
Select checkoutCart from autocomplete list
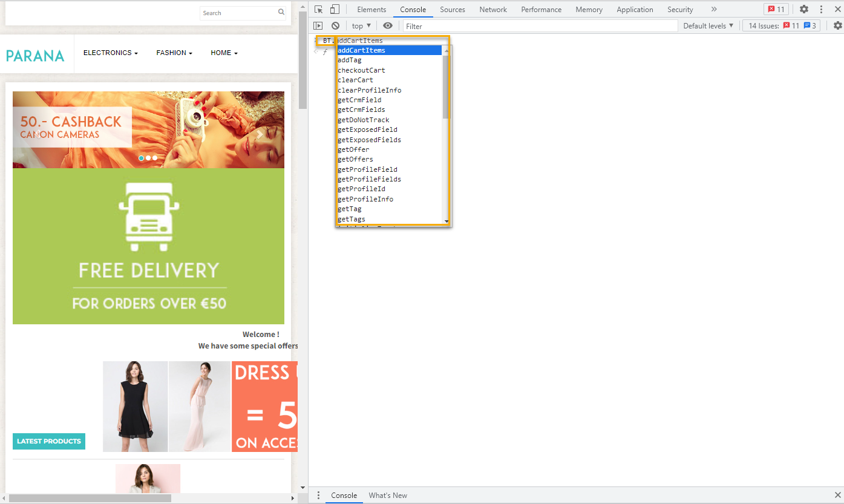(x=361, y=70)
